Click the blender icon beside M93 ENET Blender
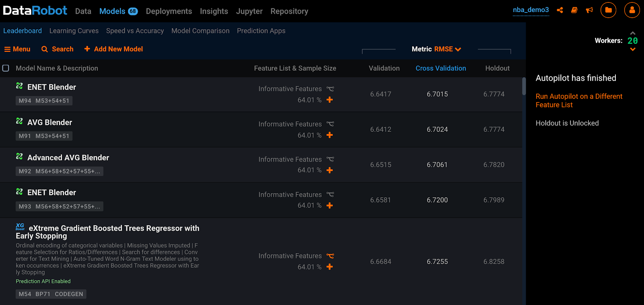 click(19, 192)
